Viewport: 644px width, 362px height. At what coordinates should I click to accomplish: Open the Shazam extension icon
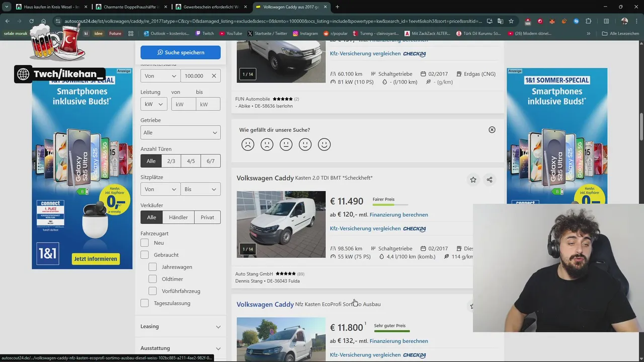coord(576,21)
